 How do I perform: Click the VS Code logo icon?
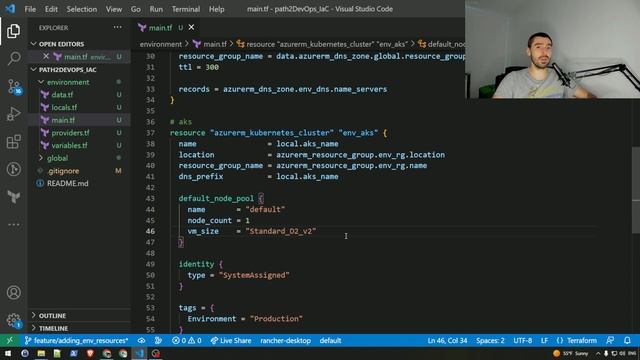(x=10, y=9)
